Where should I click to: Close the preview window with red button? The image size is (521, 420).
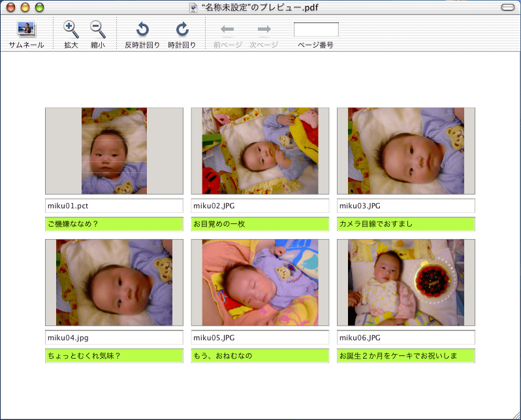(x=10, y=7)
